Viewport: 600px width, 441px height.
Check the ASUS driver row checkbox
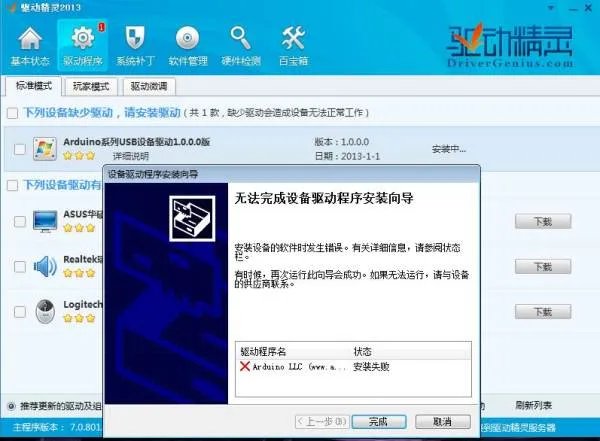click(x=20, y=221)
